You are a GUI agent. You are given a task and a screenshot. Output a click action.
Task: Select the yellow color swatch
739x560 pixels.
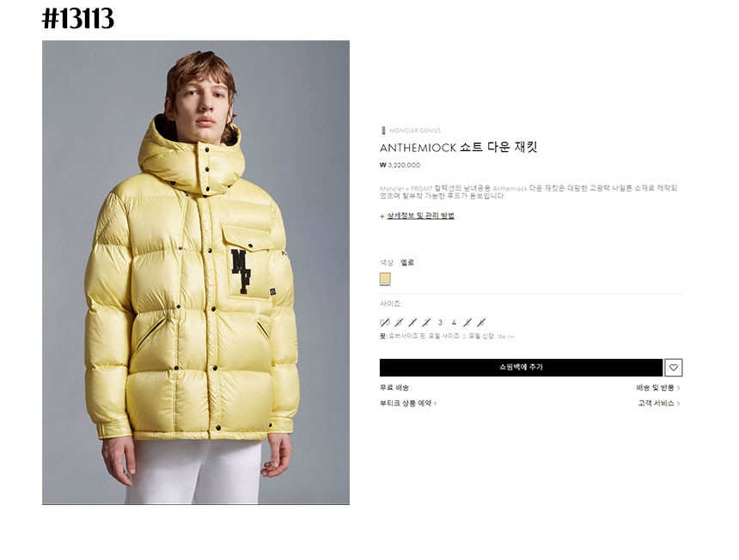pos(385,278)
